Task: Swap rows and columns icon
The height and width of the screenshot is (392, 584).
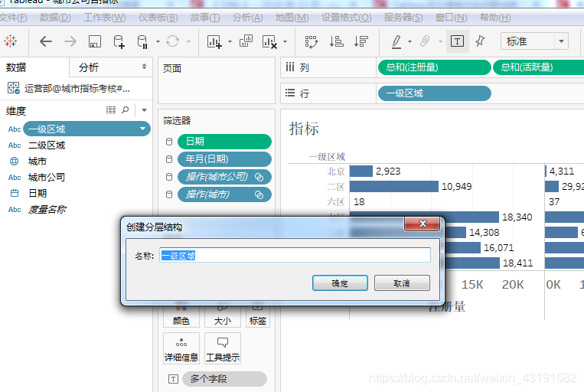Action: coord(312,41)
